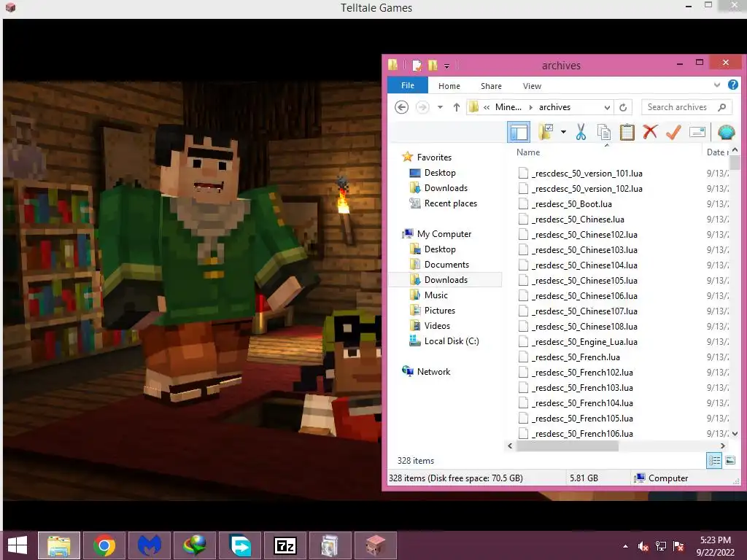
Task: Sort by Date column header
Action: tap(716, 152)
